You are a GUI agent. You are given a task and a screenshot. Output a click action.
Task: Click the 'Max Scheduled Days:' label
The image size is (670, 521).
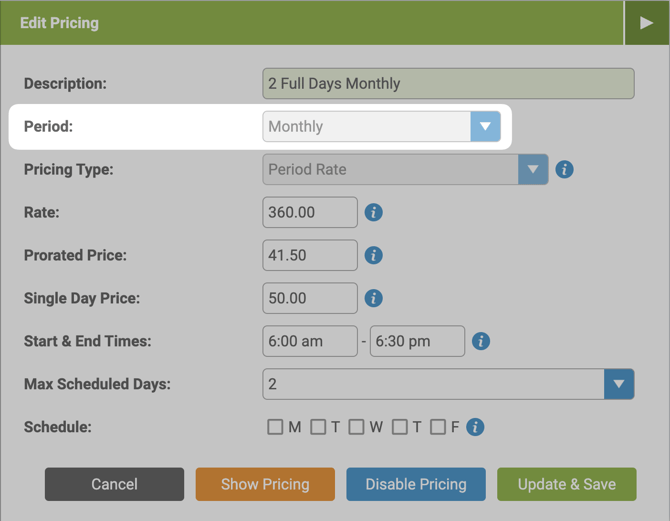pos(97,384)
